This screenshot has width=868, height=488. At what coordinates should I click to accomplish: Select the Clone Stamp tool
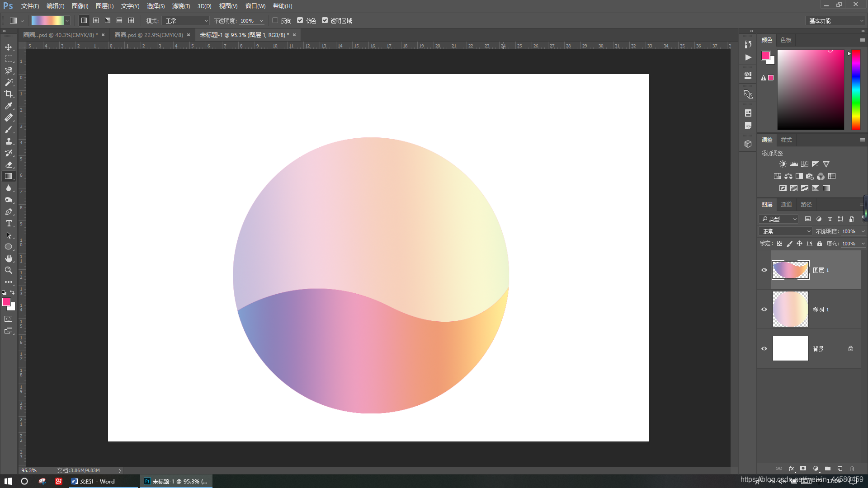(9, 141)
